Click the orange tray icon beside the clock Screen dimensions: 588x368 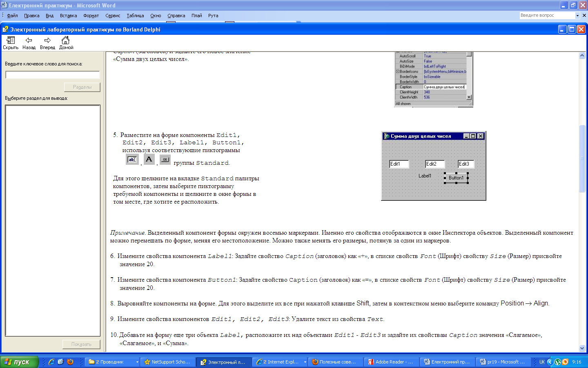[565, 362]
